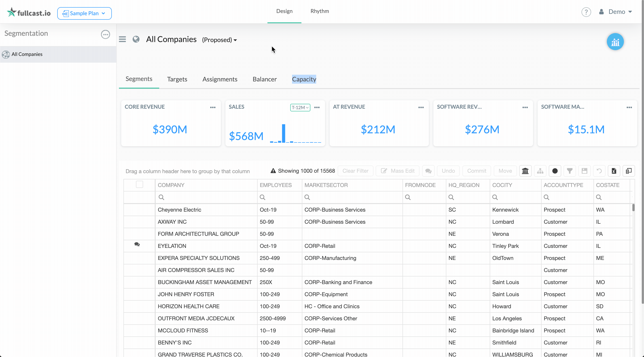Click the MARKETSECTOR column filter field

point(352,197)
